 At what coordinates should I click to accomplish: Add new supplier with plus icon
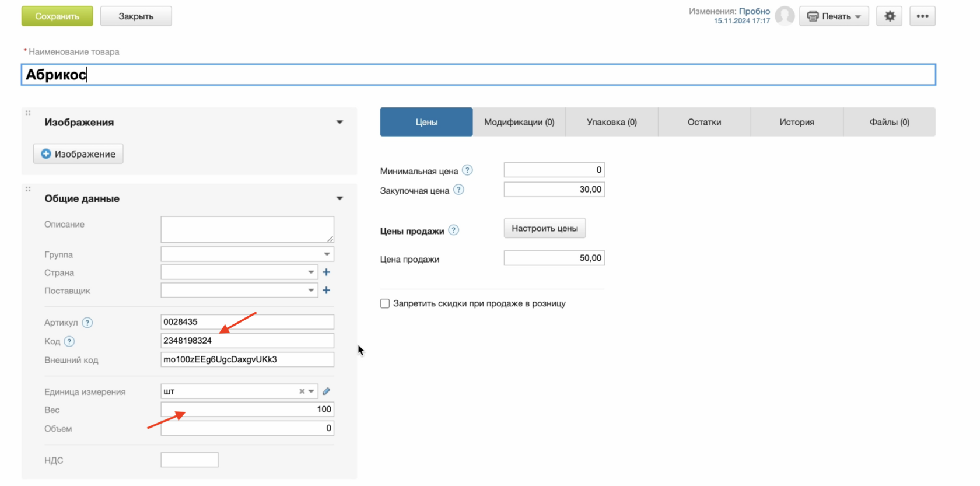click(x=327, y=291)
